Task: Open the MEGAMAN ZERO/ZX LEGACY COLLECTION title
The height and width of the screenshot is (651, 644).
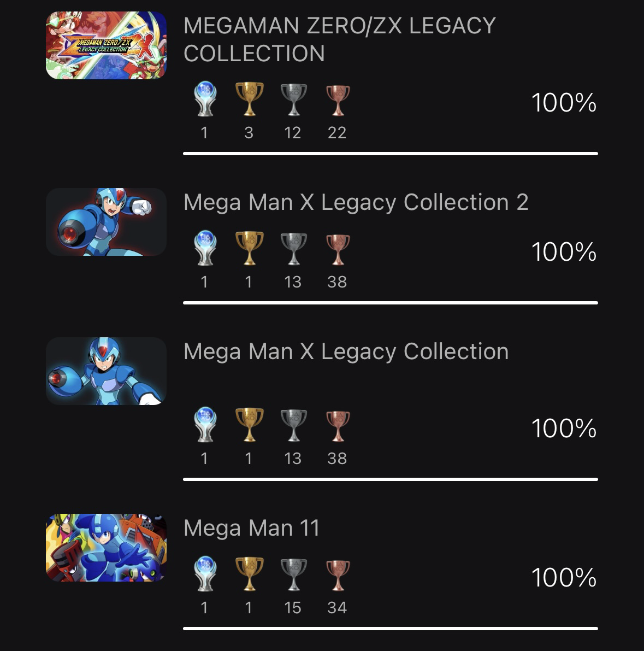Action: [339, 39]
